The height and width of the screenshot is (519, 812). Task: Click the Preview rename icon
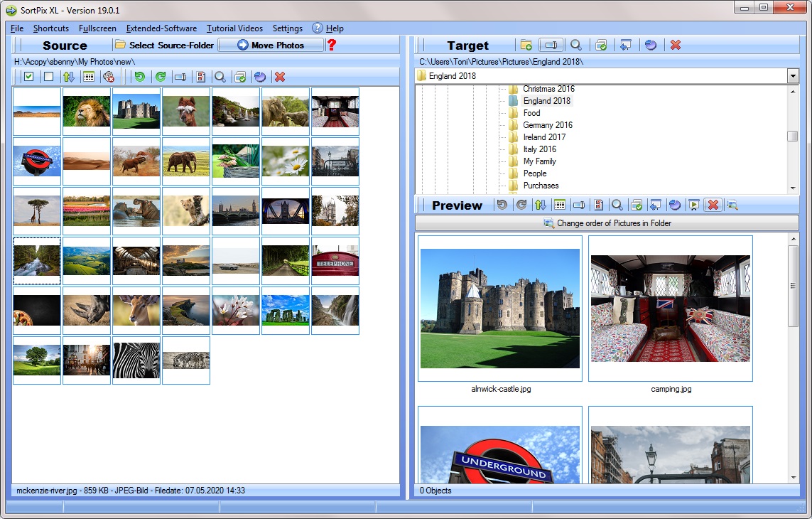[578, 205]
